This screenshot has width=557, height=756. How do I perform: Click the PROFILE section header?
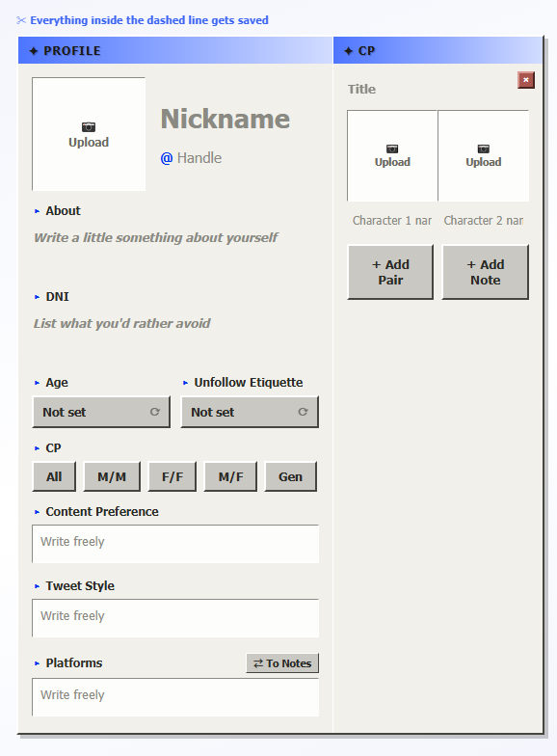[175, 50]
